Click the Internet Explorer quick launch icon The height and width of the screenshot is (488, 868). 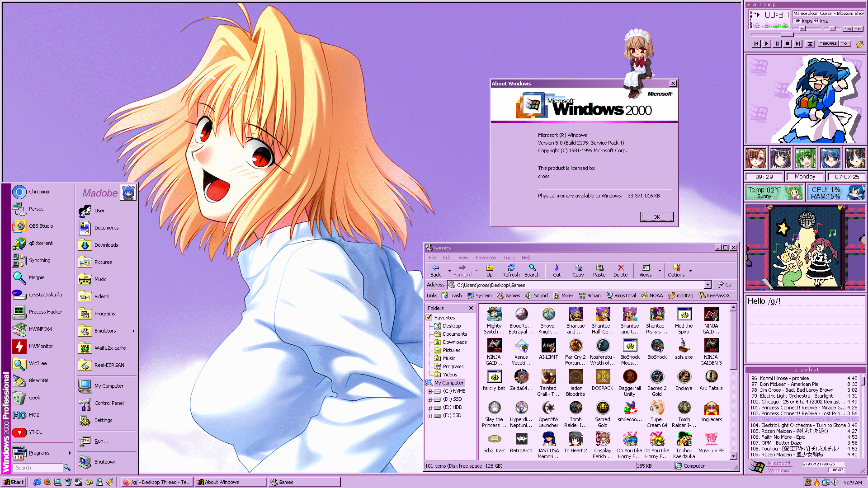37,482
